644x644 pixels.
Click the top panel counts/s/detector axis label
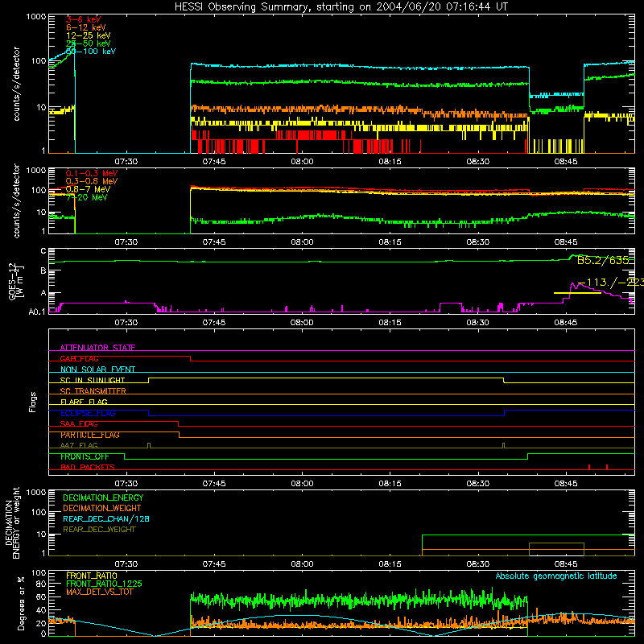pyautogui.click(x=16, y=84)
